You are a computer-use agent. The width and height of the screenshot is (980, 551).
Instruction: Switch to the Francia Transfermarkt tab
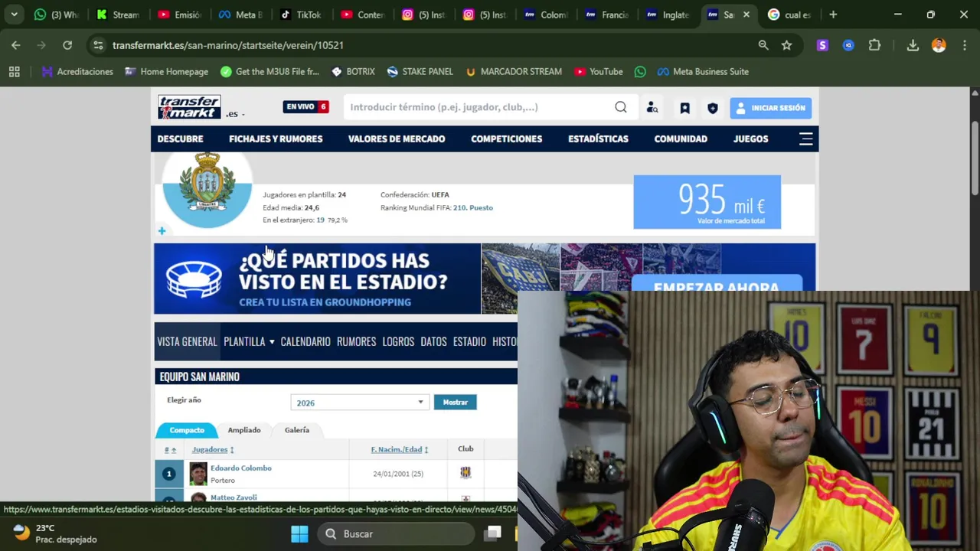pos(606,15)
